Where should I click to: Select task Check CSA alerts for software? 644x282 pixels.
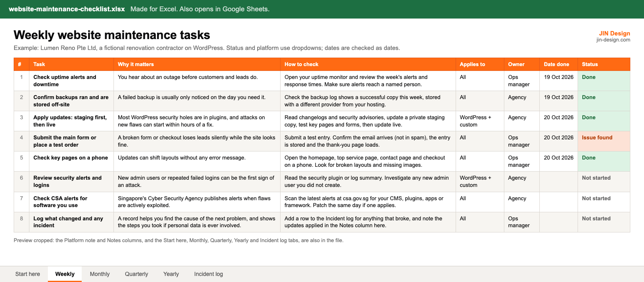(71, 202)
